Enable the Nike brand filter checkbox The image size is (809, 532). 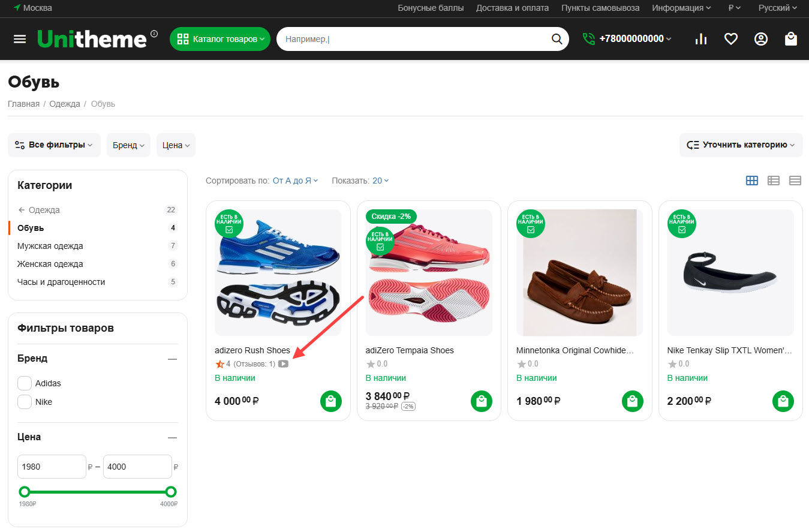click(x=24, y=401)
